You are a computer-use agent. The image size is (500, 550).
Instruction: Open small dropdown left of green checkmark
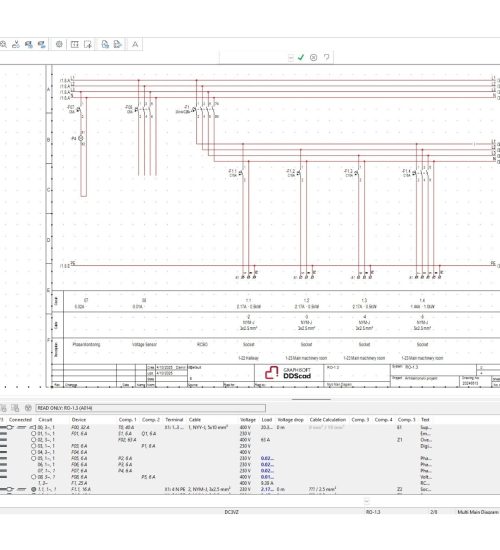pos(291,58)
